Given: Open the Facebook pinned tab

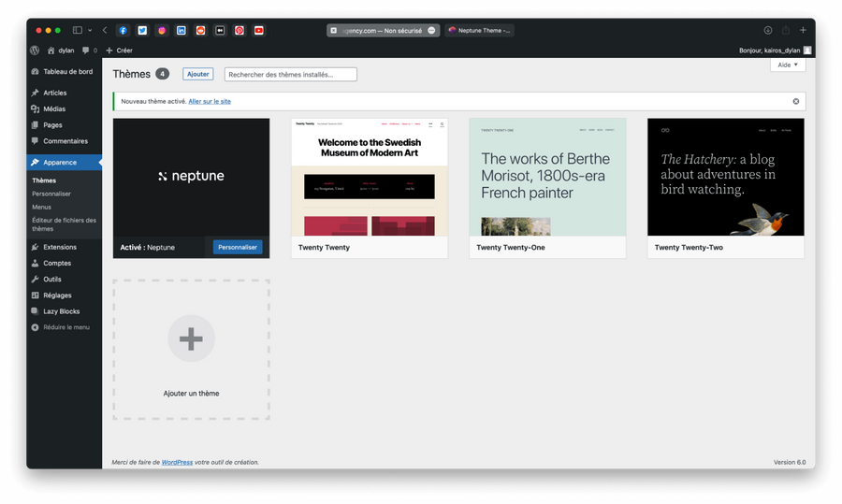Looking at the screenshot, I should (x=123, y=31).
